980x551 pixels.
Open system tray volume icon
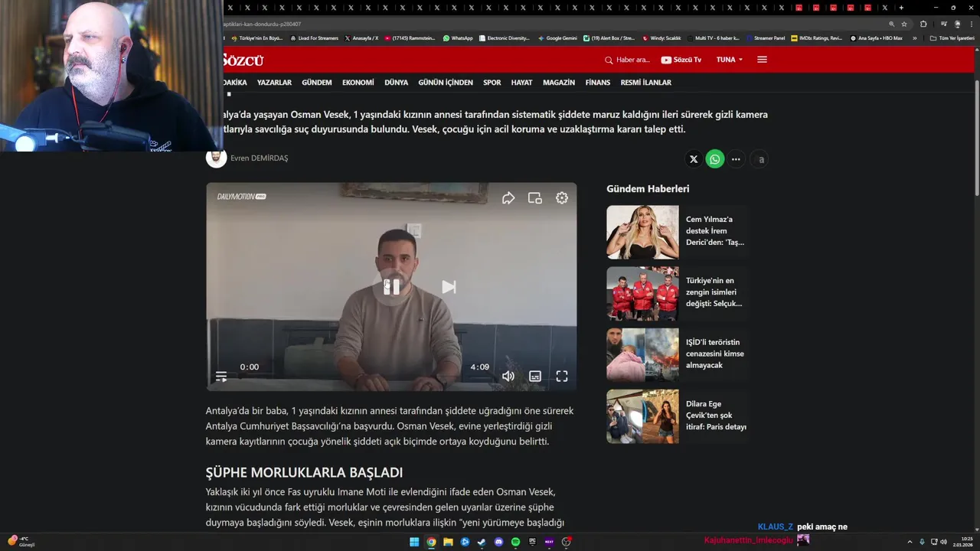tap(942, 542)
